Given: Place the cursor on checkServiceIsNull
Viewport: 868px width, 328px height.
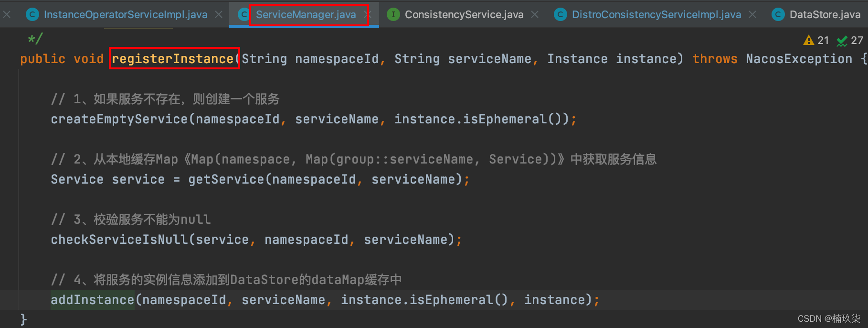Looking at the screenshot, I should point(119,240).
